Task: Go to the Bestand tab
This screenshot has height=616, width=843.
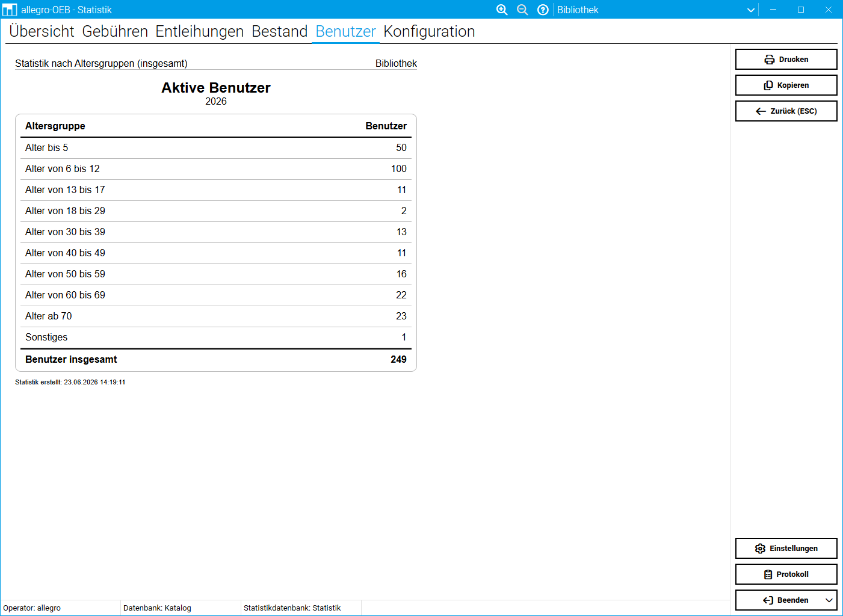Action: pos(279,31)
